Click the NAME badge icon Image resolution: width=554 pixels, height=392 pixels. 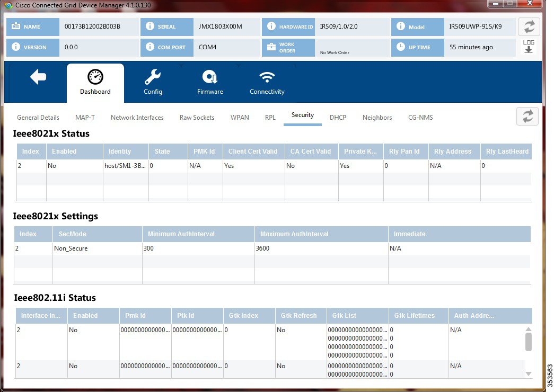(16, 26)
